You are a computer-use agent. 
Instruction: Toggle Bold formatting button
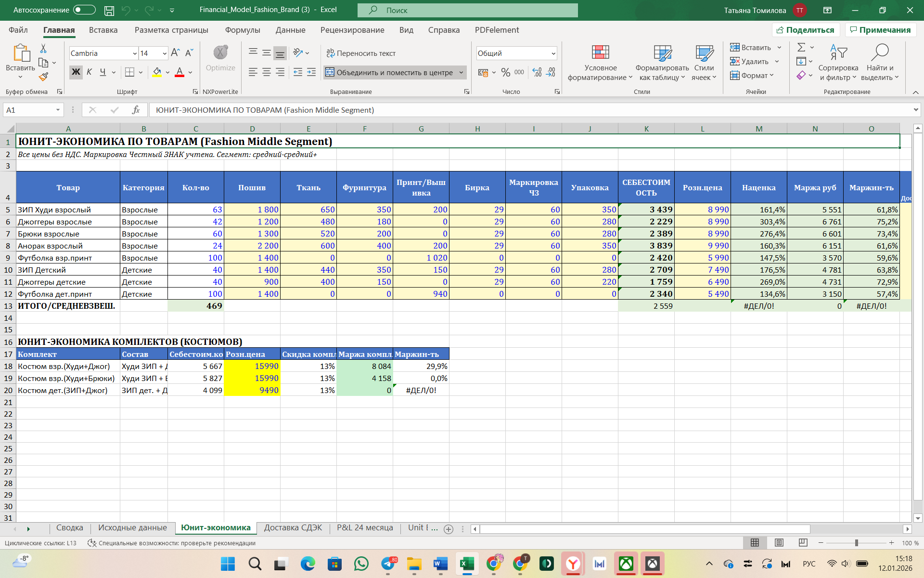click(x=76, y=72)
